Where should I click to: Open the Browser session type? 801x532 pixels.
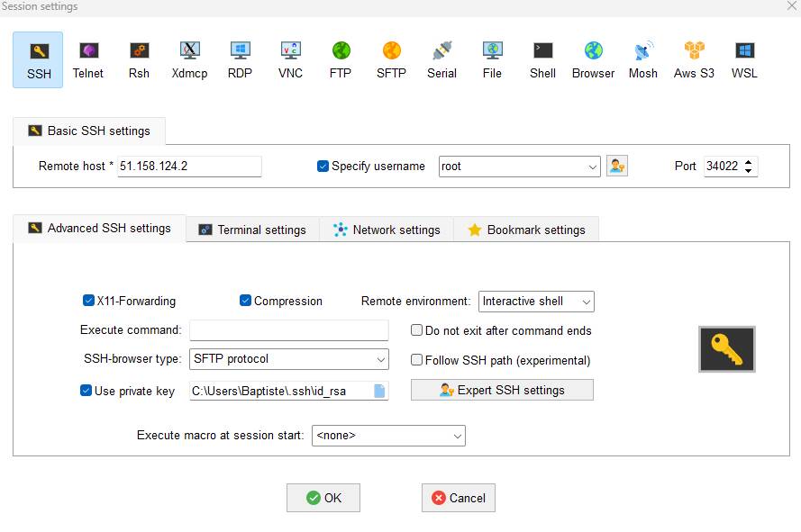tap(593, 59)
